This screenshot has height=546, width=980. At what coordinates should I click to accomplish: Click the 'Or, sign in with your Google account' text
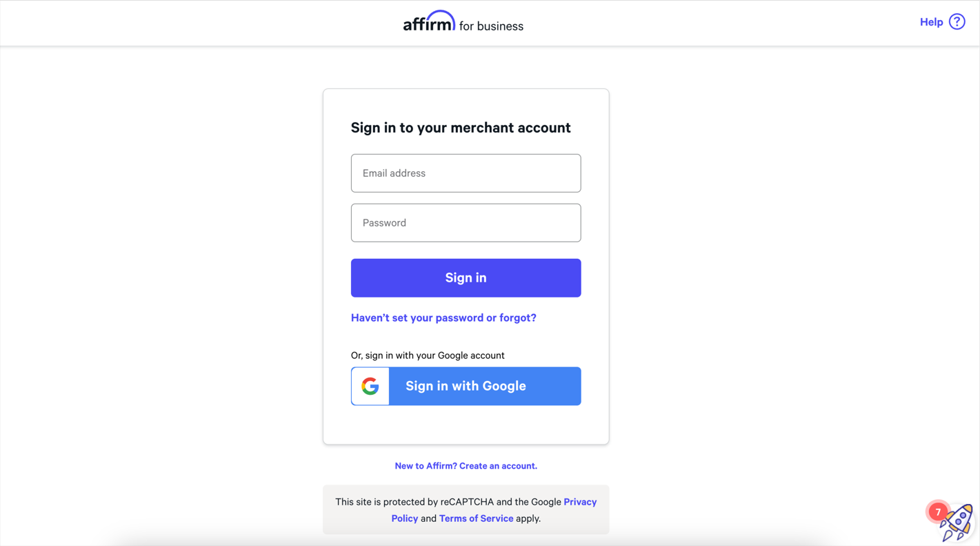428,355
